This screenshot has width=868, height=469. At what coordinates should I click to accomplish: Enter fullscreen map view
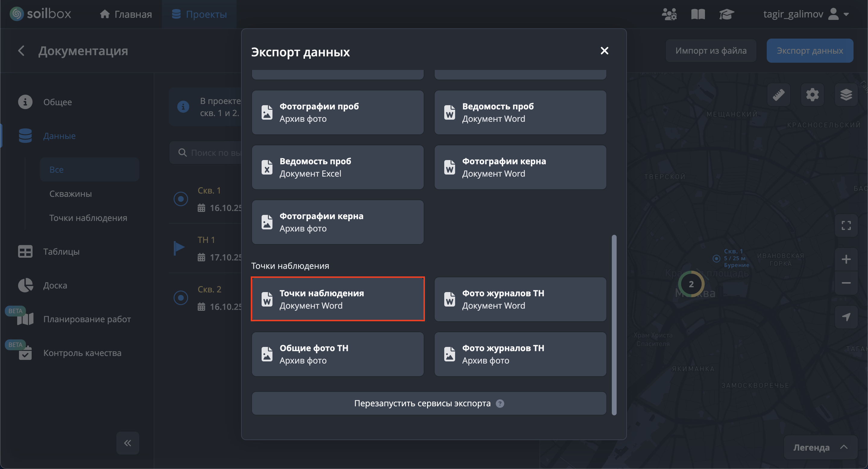(x=846, y=225)
